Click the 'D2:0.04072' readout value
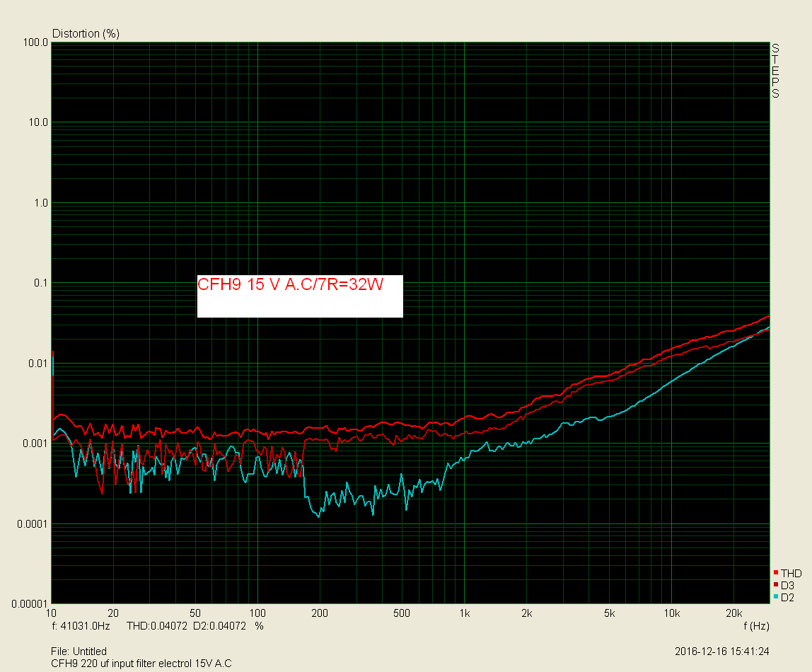This screenshot has width=812, height=672. 219,626
